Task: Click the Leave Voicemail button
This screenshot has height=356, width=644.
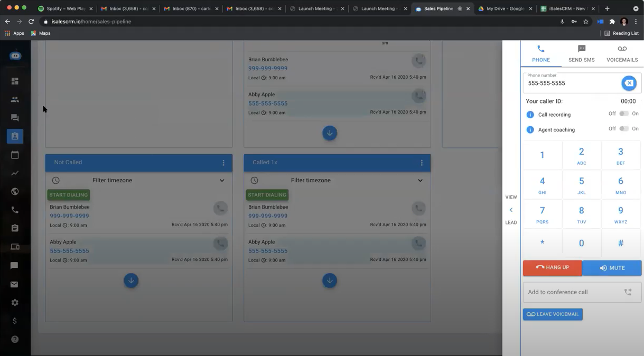Action: 553,314
